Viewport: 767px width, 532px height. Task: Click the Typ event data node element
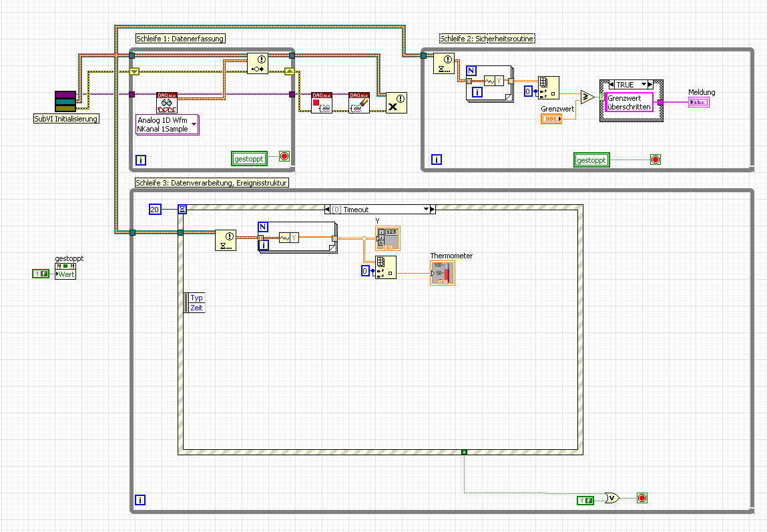[x=197, y=298]
